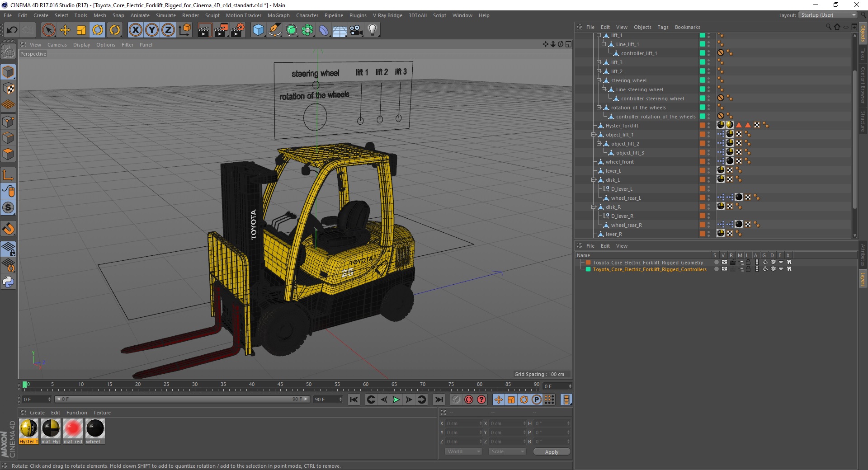Toggle Y axis lock
The width and height of the screenshot is (868, 470).
coord(152,30)
